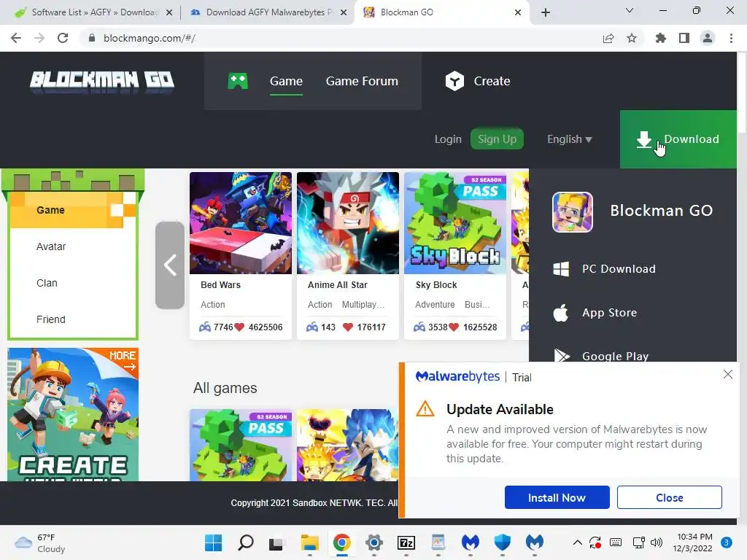
Task: Open the Extensions puzzle icon
Action: (x=661, y=38)
